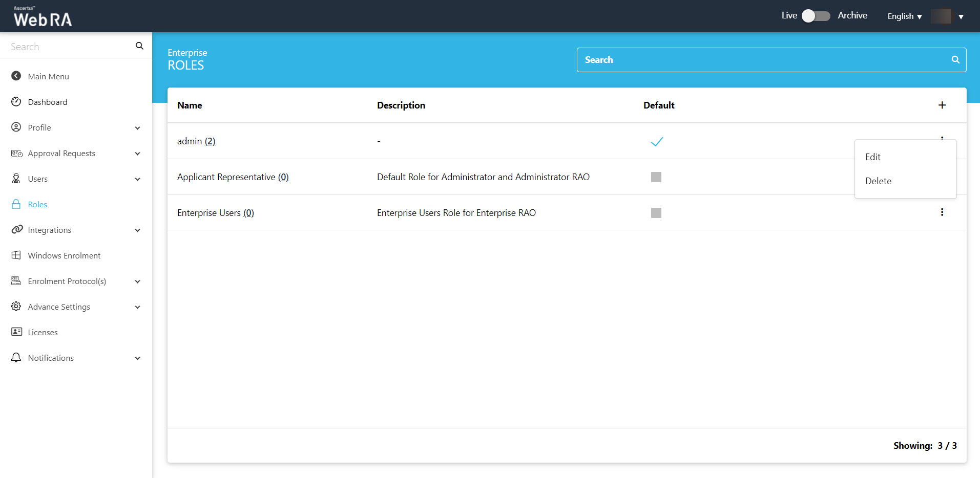Viewport: 980px width, 478px height.
Task: Select Delete from the context menu
Action: coord(878,181)
